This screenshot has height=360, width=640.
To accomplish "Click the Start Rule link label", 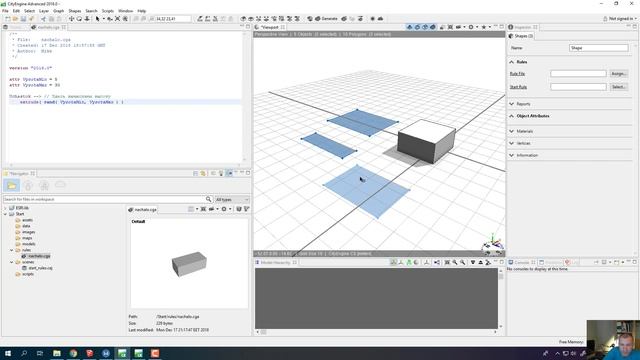I will (518, 87).
